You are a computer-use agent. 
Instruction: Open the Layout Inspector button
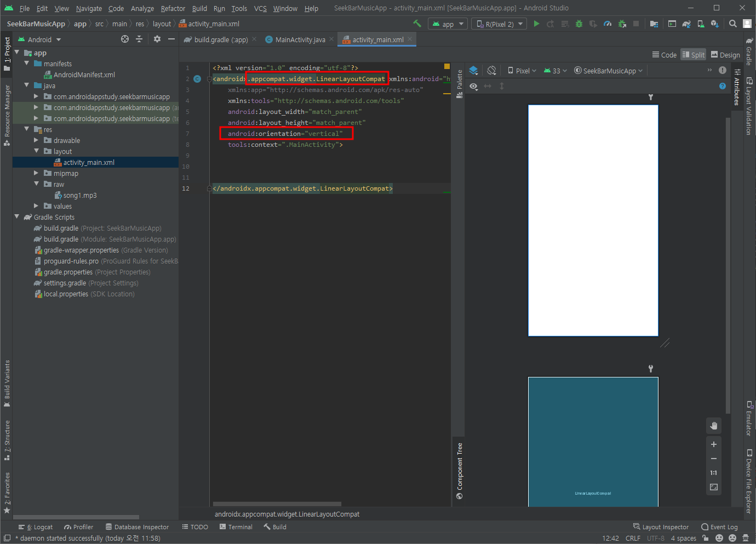[661, 527]
